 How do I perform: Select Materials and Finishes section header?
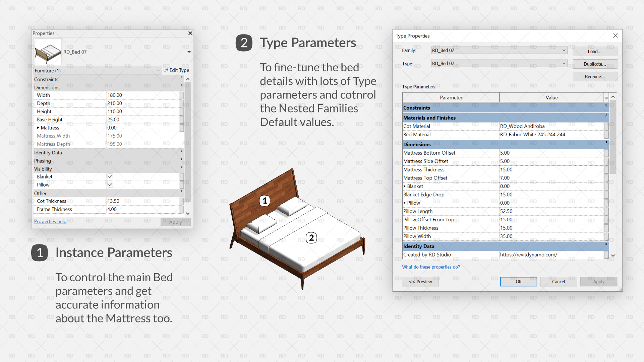(505, 118)
